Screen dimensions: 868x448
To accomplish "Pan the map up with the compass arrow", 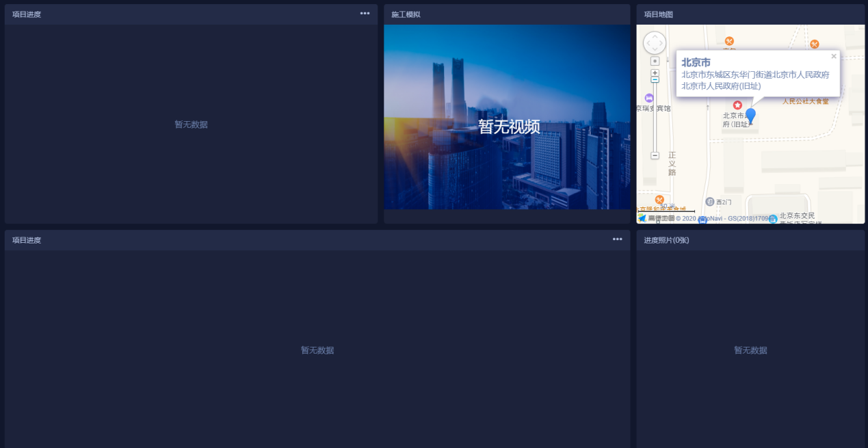I will tap(655, 36).
